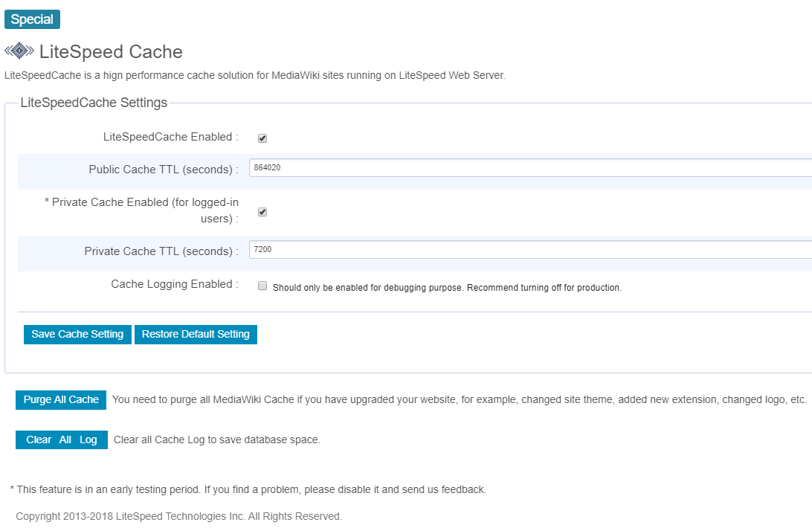This screenshot has height=528, width=812.
Task: Click the Private Cache Enabled label text
Action: coord(141,210)
